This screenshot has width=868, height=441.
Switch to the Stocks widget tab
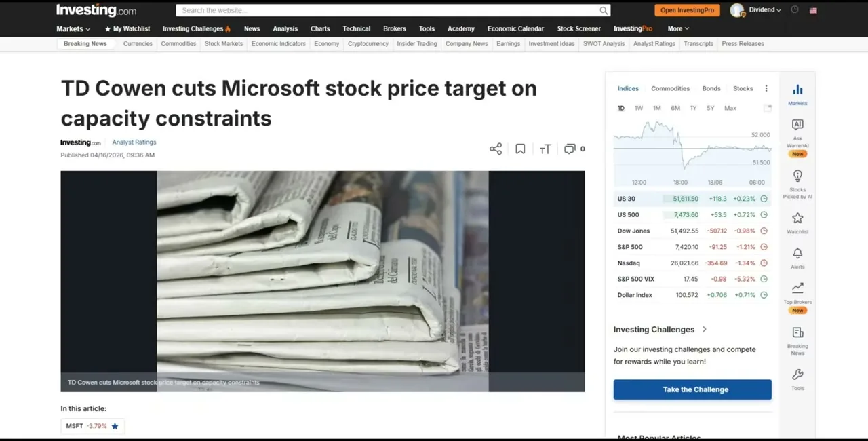(x=743, y=88)
